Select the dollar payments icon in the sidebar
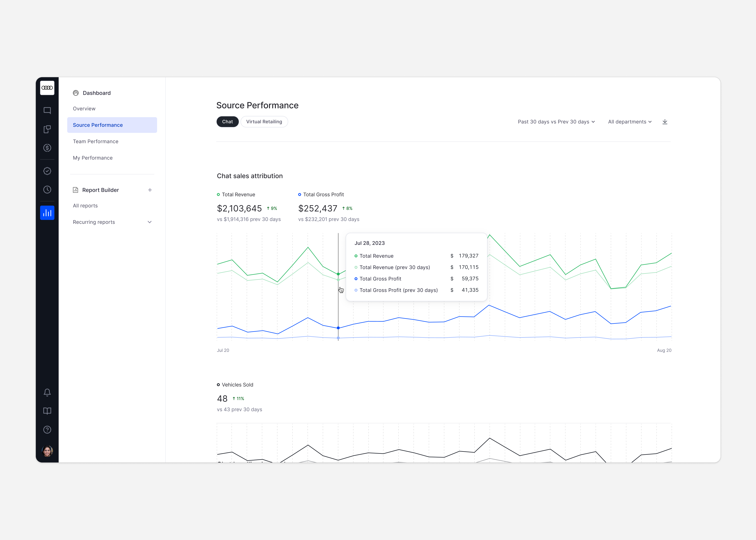The width and height of the screenshot is (756, 540). [47, 148]
